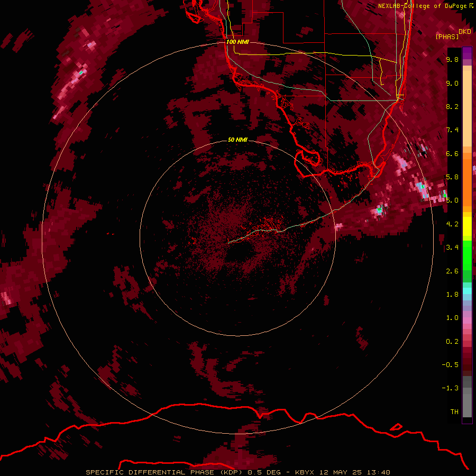Click the 6.6 value on the color scale

point(452,153)
